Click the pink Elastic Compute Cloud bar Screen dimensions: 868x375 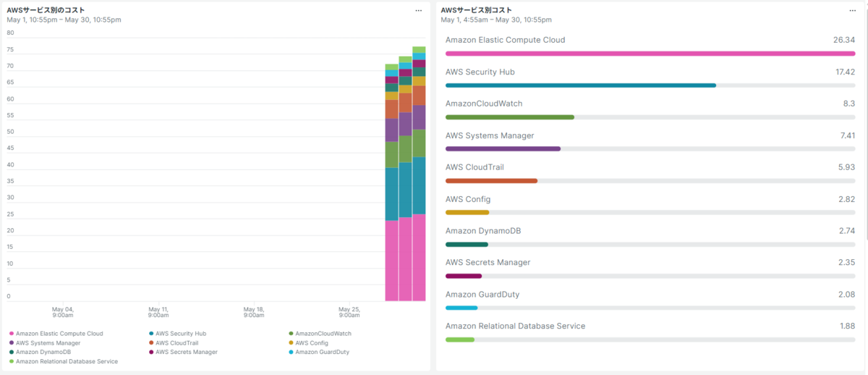(x=650, y=54)
